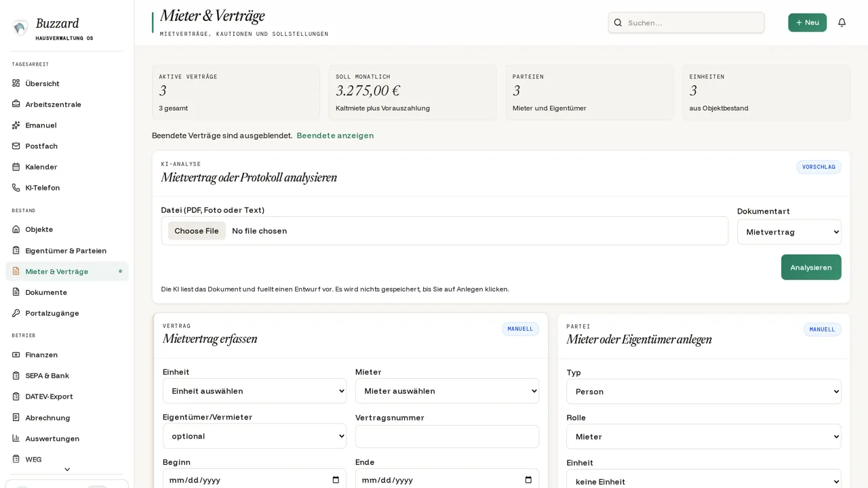Click Manuell badge in Mietvertrag erfassen
Screen dimensions: 868x488
(520, 329)
